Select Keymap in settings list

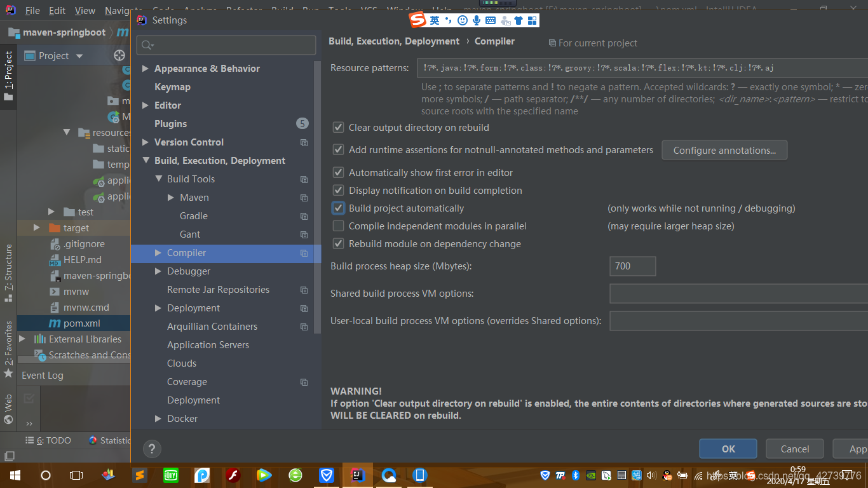(172, 87)
